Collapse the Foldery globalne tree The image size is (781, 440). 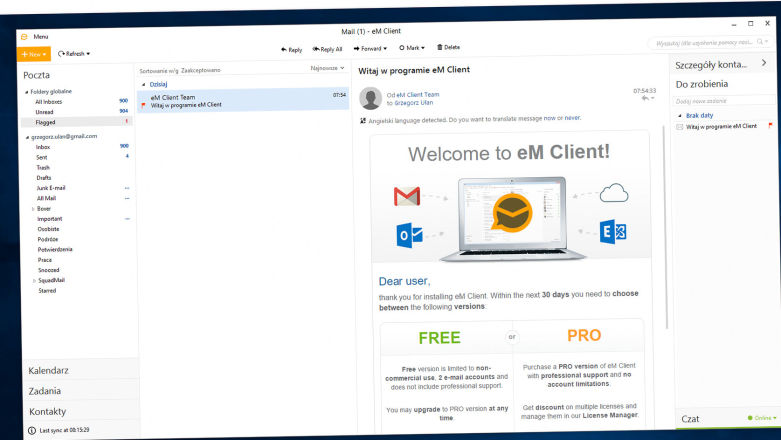click(x=26, y=92)
